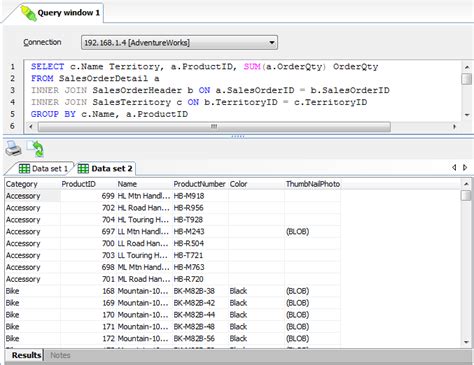Select cell HB-R956

click(200, 208)
